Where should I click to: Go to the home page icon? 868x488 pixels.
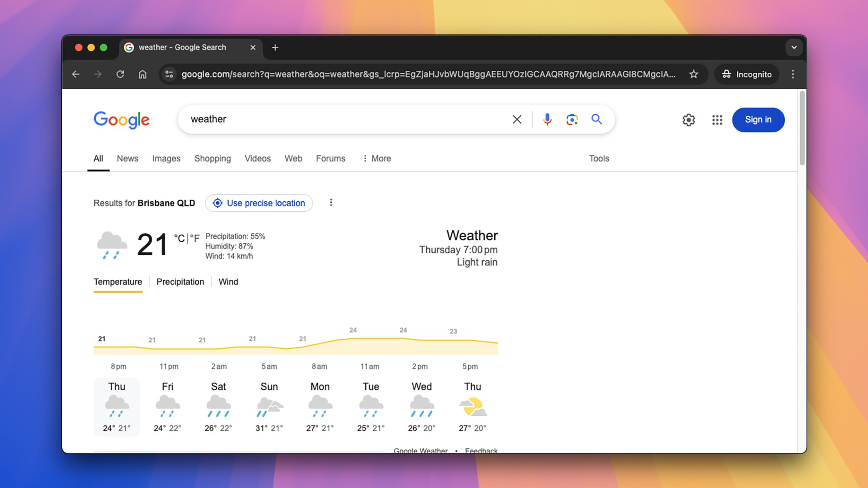(x=142, y=74)
